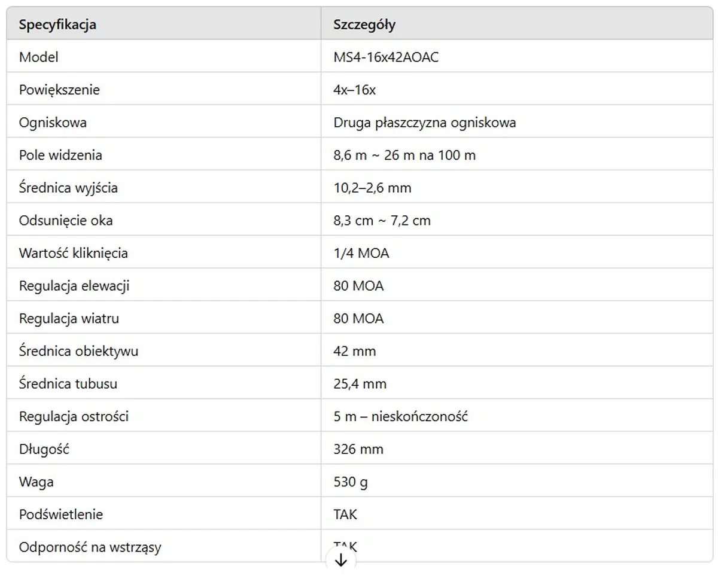Select the Specyfikacja column header
This screenshot has height=588, width=718.
click(x=58, y=25)
